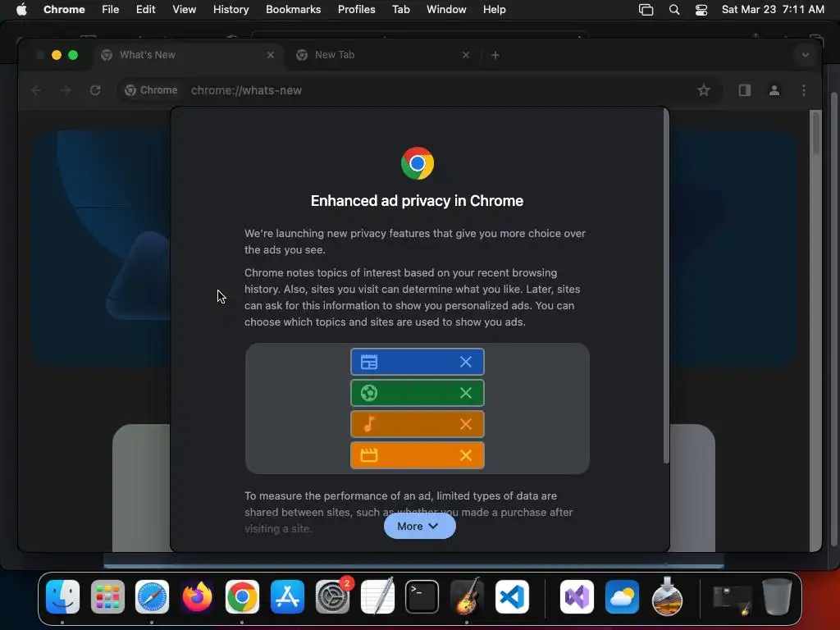Remove the blue news topic chip
Viewport: 840px width, 630px height.
[x=466, y=362]
